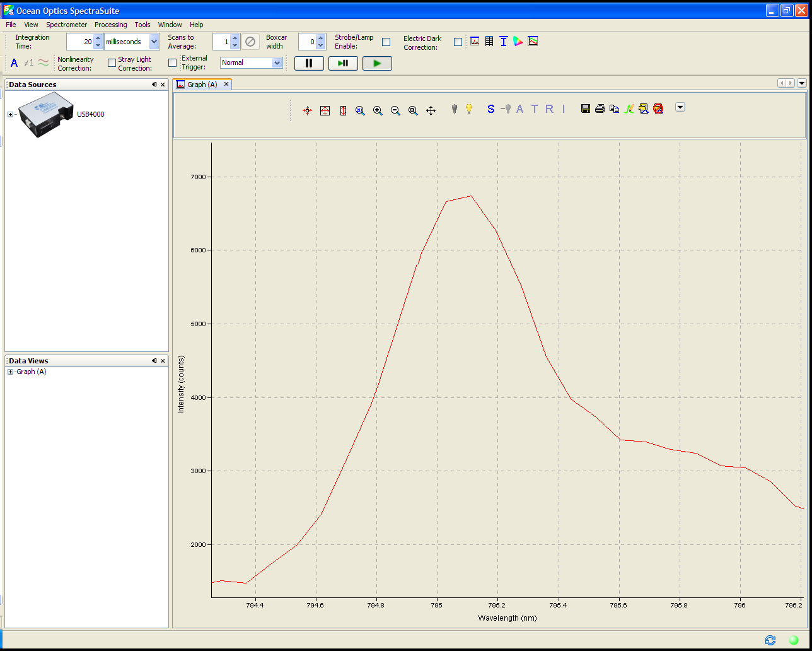Open the Spectrometer menu

[66, 25]
